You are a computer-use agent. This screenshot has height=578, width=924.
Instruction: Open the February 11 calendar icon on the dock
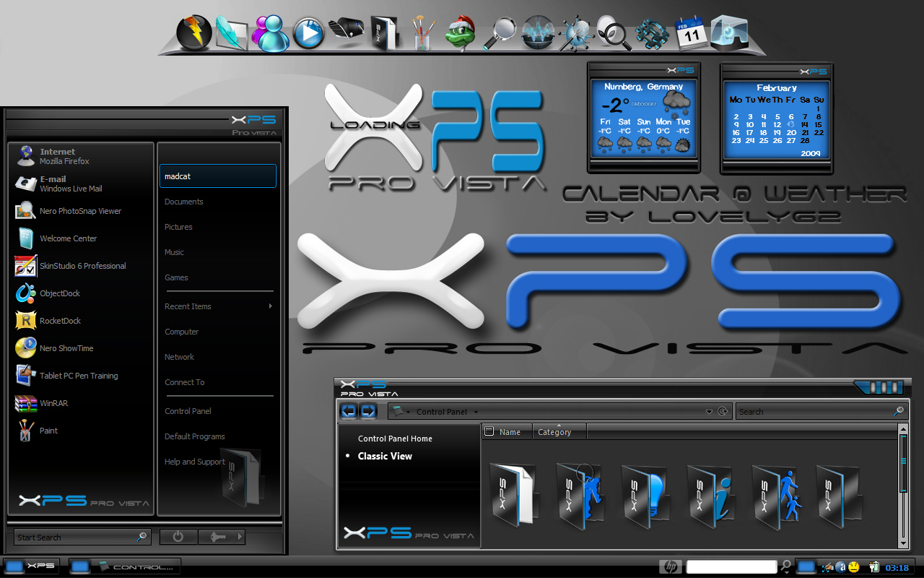tap(691, 33)
